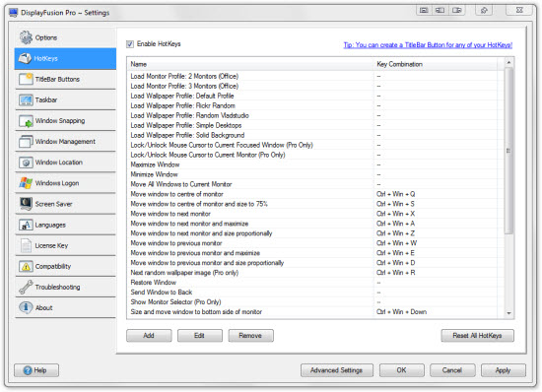Open Advanced Settings
Screen dimensions: 542x392
coord(337,370)
